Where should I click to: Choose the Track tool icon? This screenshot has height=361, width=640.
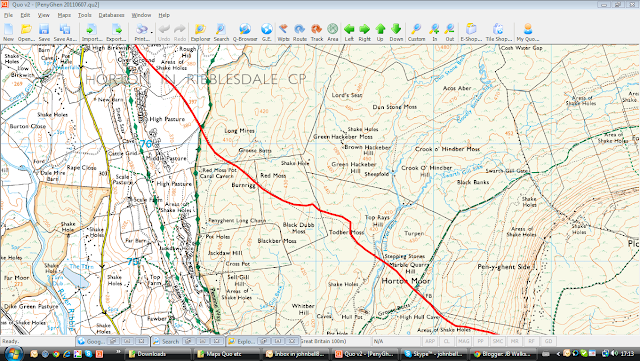click(317, 32)
